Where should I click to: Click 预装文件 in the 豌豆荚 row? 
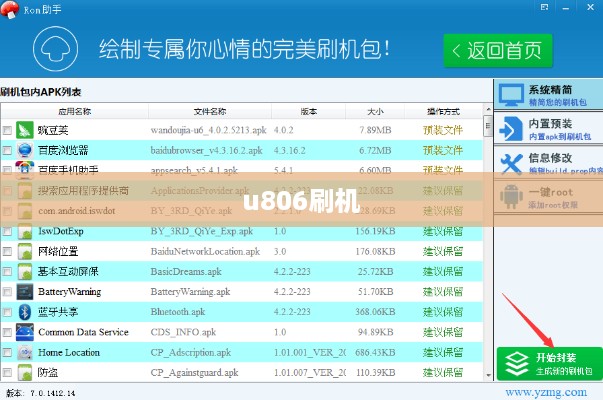point(443,130)
